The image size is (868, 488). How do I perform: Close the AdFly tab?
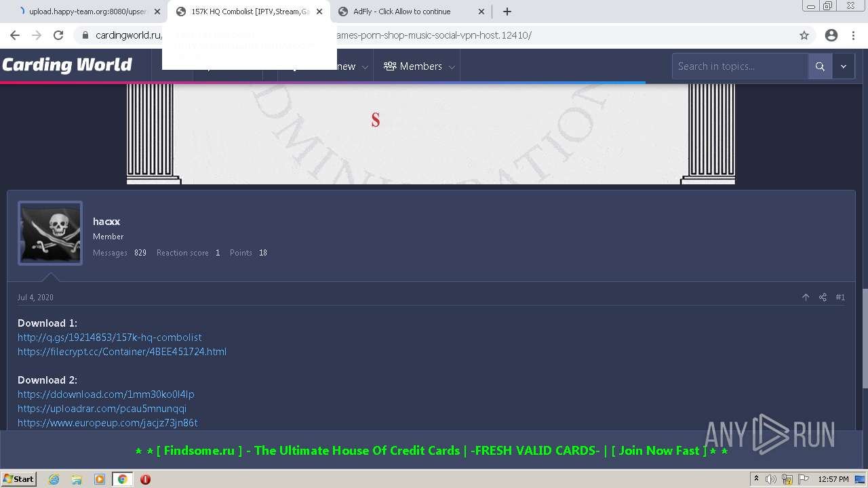481,12
